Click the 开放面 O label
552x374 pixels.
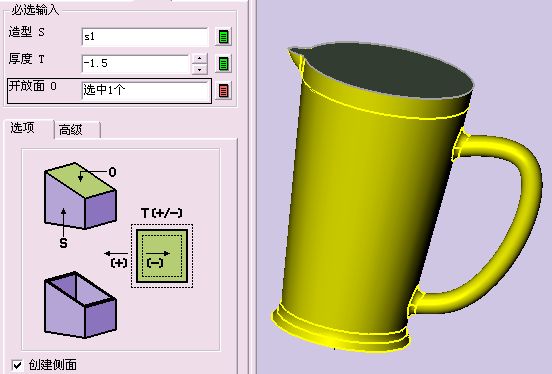point(32,86)
